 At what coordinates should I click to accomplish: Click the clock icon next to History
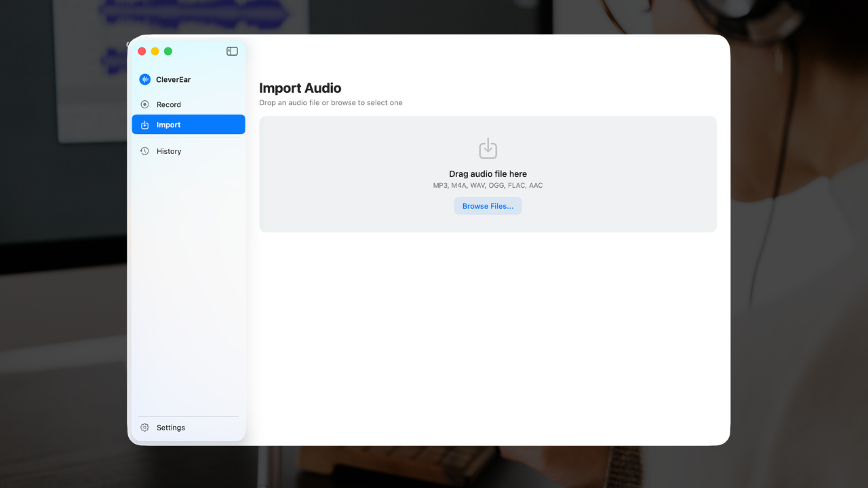point(144,150)
